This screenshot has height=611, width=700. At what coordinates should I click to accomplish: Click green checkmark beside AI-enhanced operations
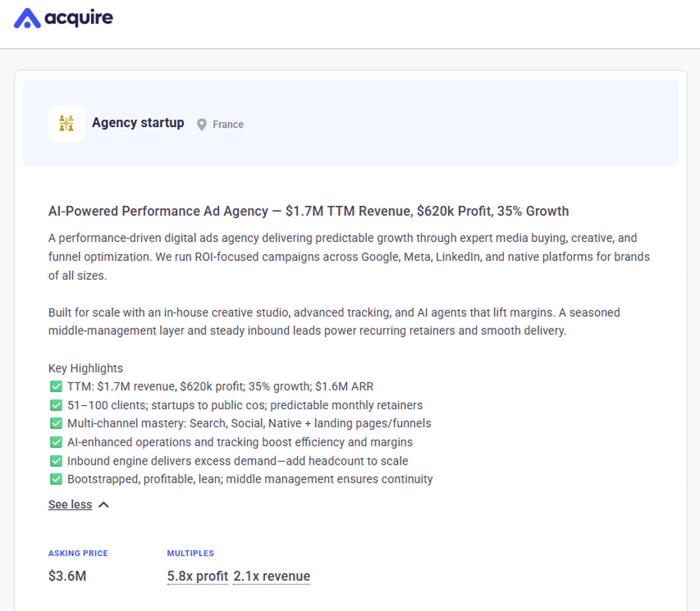[56, 442]
